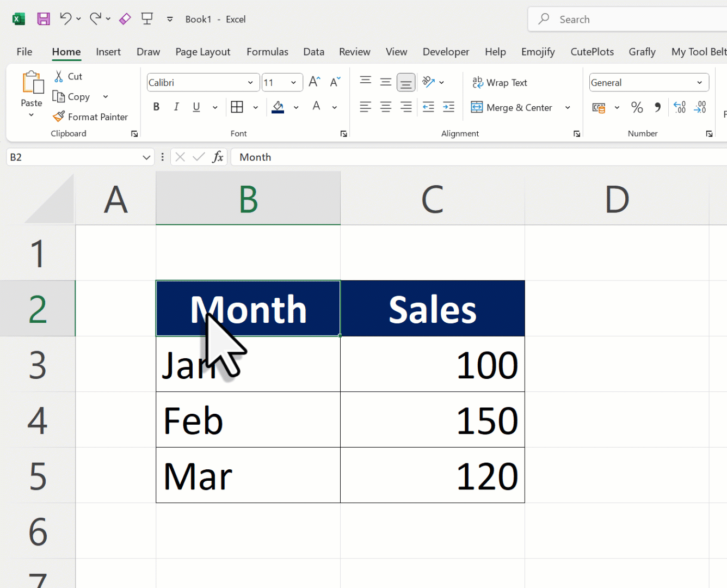
Task: Click the Insert Function fx icon
Action: click(218, 157)
